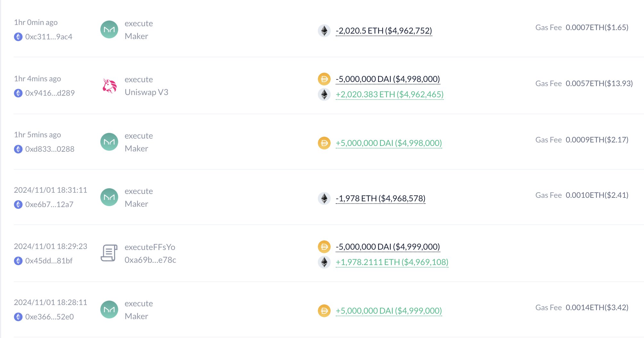Click the DAI icon beside -5,000,000 DAI ($4,999,000)
Image resolution: width=644 pixels, height=338 pixels.
tap(324, 247)
